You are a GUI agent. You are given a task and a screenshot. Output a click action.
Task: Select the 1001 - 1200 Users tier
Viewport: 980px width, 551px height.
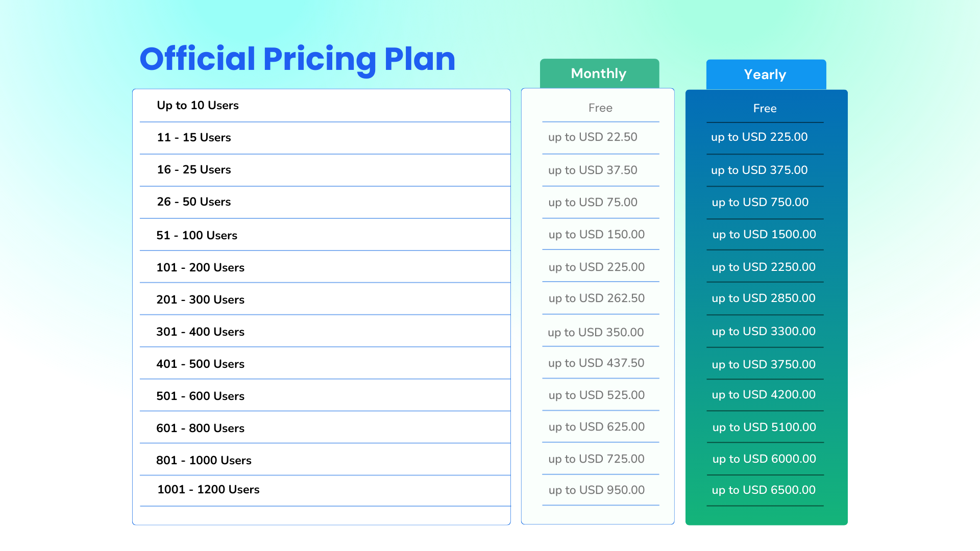point(208,490)
